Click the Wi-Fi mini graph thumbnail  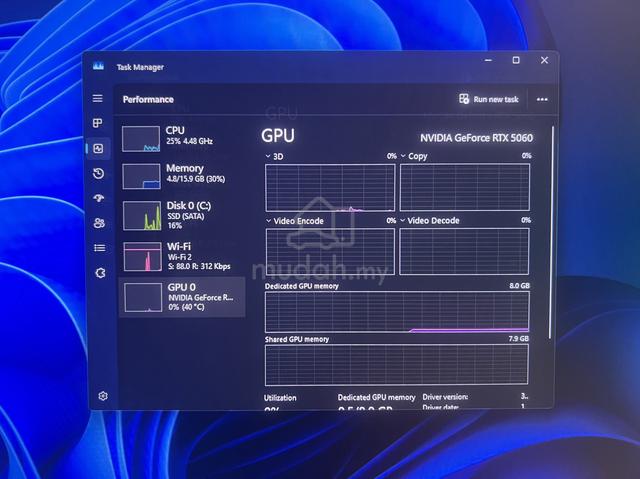(x=143, y=257)
